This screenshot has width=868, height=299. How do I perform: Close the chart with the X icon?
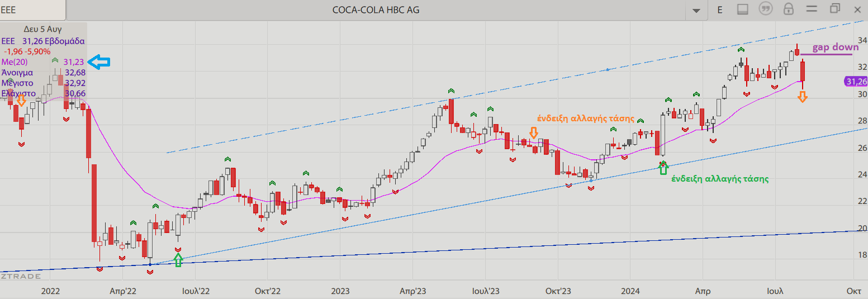click(x=858, y=9)
